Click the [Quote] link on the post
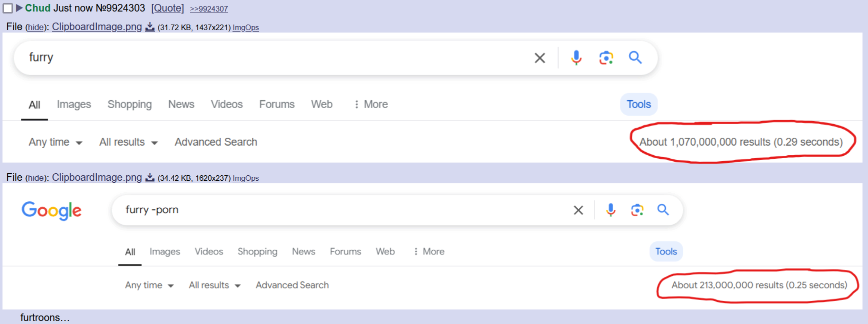Screen dimensions: 868x324 (167, 9)
